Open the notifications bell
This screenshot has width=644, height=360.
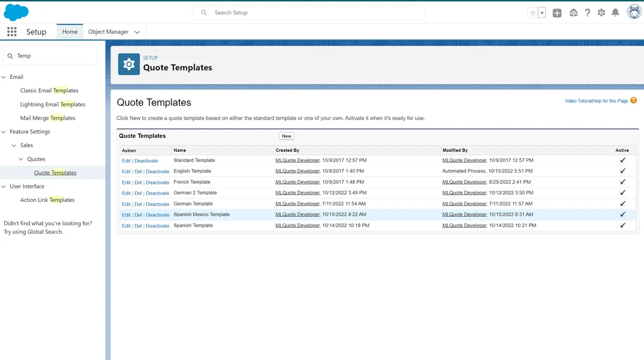616,13
